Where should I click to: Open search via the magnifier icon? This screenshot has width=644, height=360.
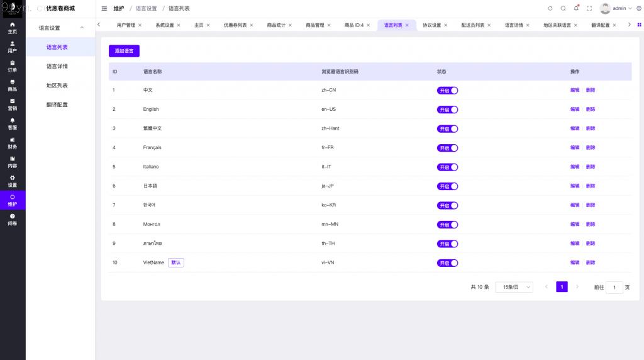[563, 8]
